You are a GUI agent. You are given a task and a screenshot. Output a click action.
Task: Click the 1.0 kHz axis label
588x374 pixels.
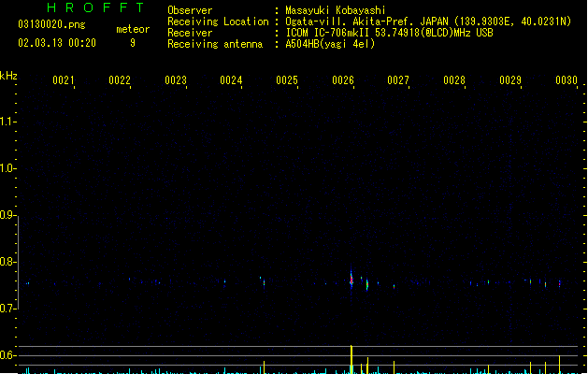(7, 168)
